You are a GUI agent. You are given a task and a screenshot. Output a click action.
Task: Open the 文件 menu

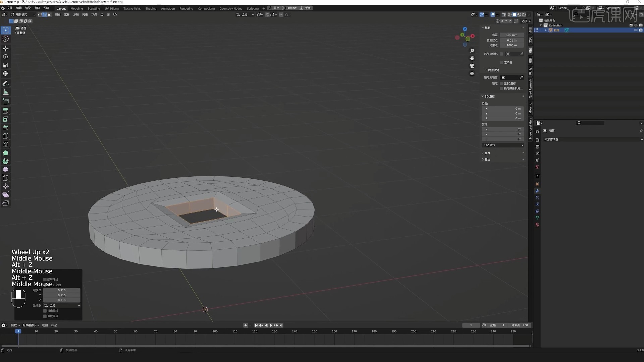[10, 8]
